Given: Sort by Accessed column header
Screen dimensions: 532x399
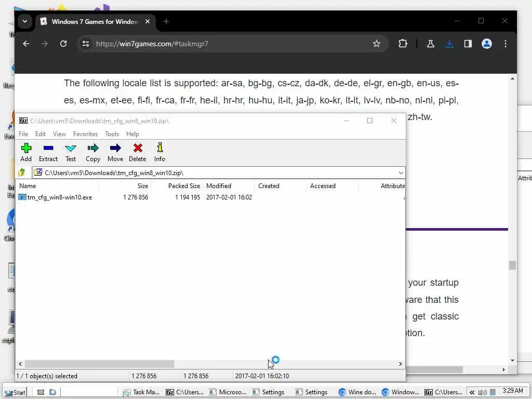Looking at the screenshot, I should coord(332,186).
